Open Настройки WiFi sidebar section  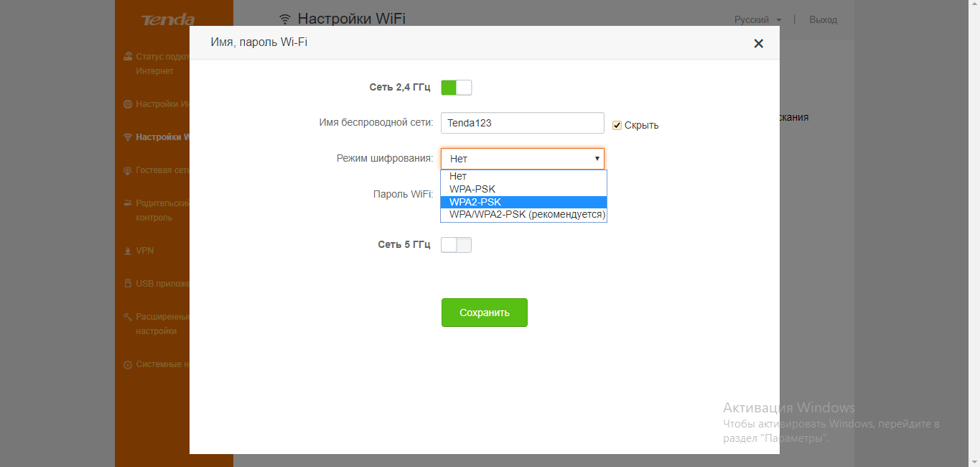(x=162, y=137)
